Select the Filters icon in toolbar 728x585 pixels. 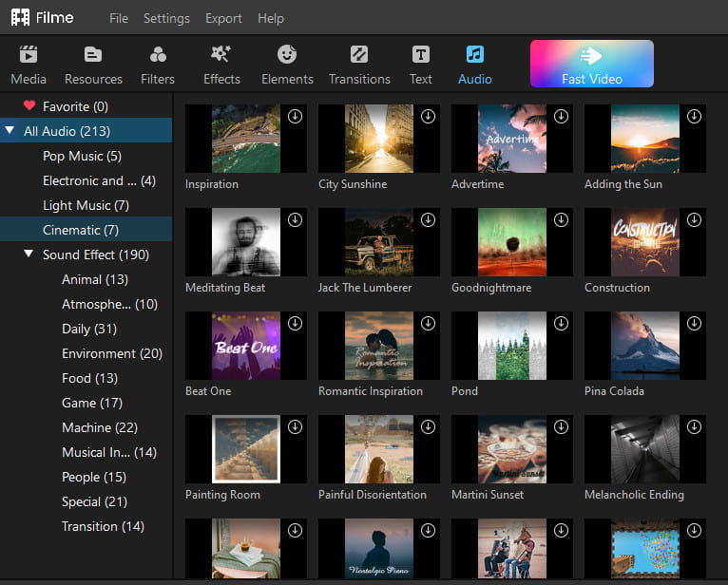[158, 55]
